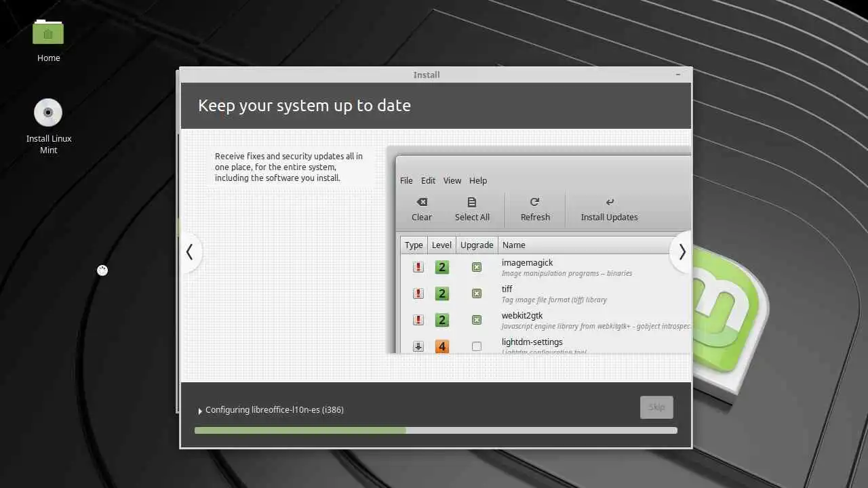Screen dimensions: 868x488
Task: Open the File menu
Action: [x=406, y=180]
